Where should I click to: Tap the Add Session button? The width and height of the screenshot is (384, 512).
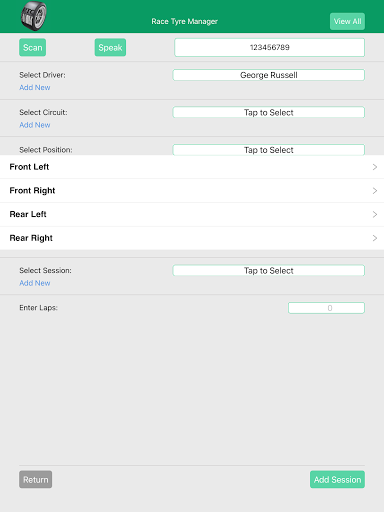pos(337,479)
